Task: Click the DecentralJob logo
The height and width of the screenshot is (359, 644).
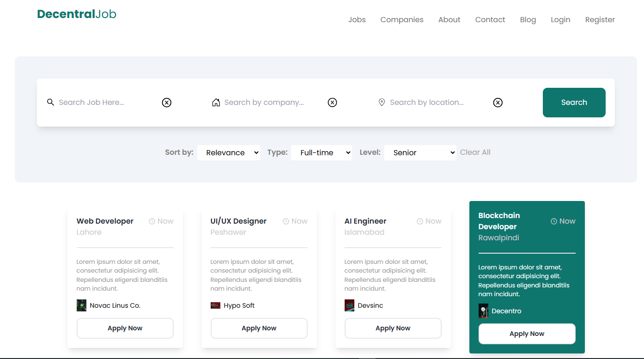Action: pos(77,14)
